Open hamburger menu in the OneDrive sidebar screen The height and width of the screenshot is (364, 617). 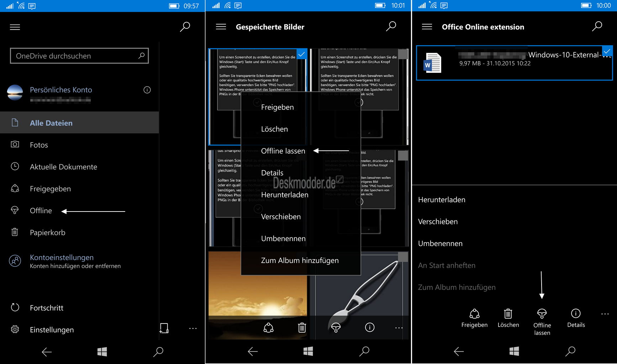tap(15, 27)
